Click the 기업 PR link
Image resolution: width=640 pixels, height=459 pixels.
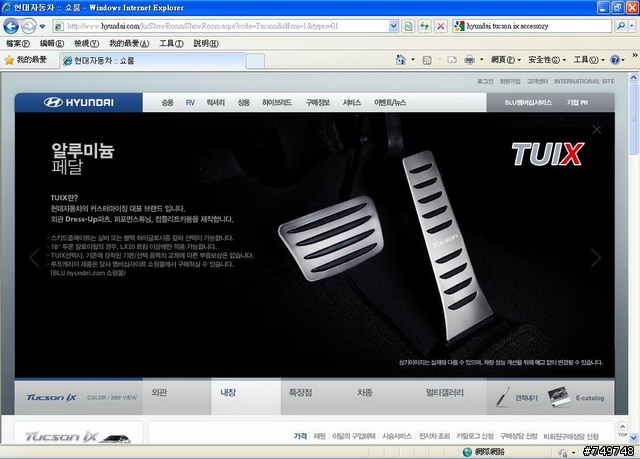[x=577, y=103]
